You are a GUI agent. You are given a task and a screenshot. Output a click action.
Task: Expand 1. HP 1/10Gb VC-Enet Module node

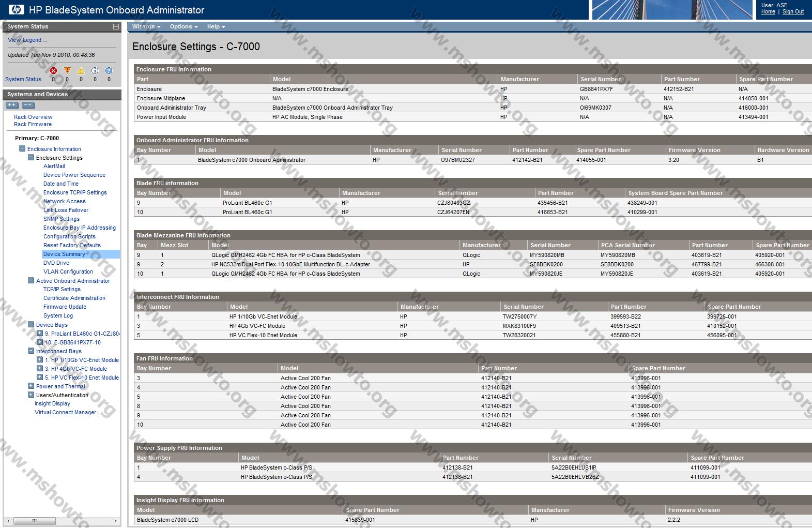coord(40,360)
